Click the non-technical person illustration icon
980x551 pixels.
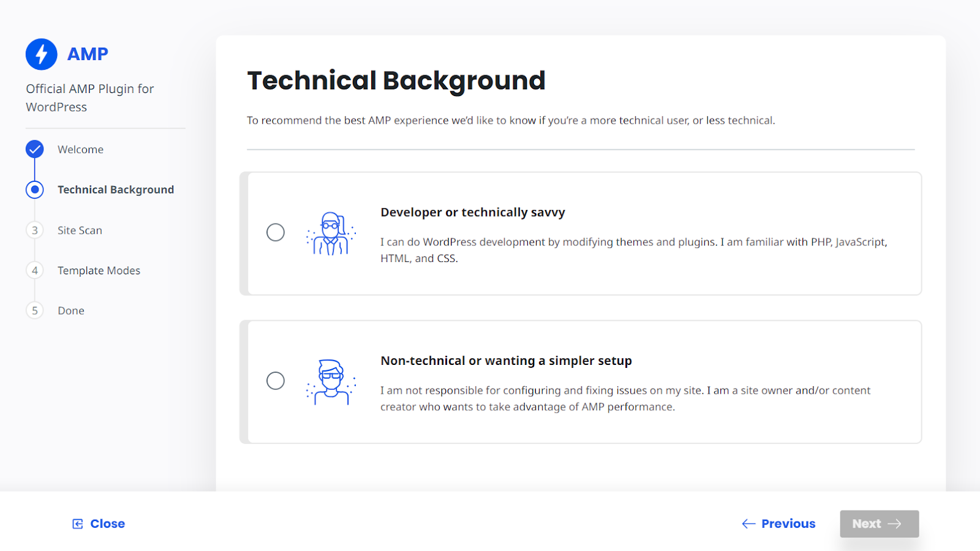331,381
